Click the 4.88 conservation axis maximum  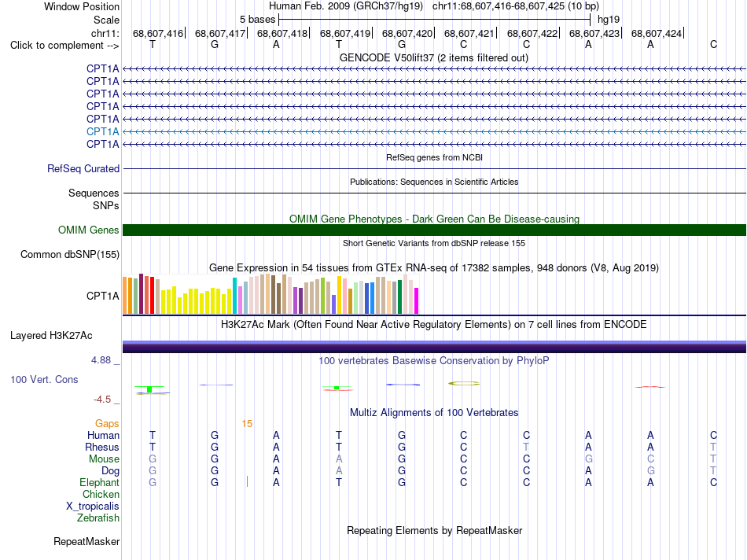tap(101, 360)
